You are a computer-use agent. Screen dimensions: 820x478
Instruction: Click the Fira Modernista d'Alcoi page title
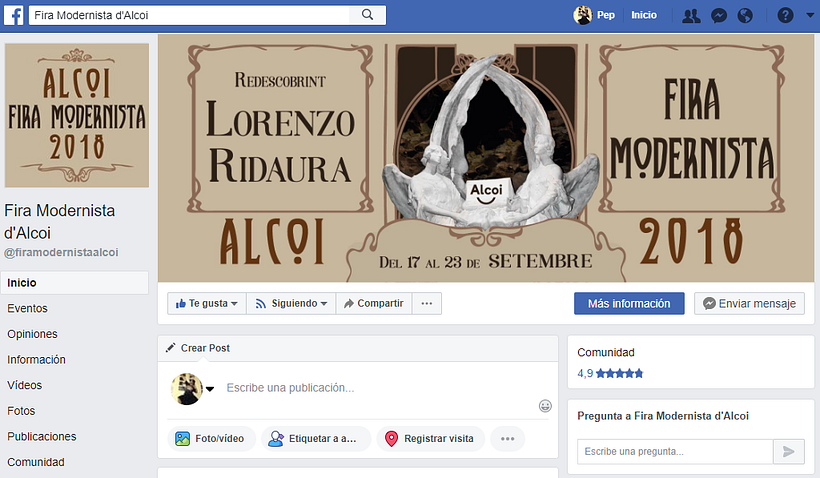tap(60, 222)
